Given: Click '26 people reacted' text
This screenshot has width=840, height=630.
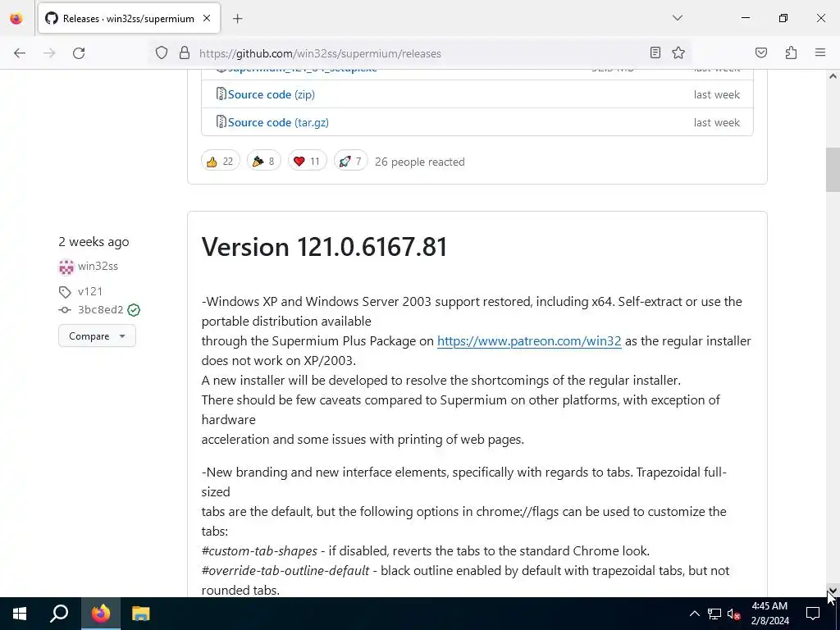Looking at the screenshot, I should pyautogui.click(x=419, y=162).
